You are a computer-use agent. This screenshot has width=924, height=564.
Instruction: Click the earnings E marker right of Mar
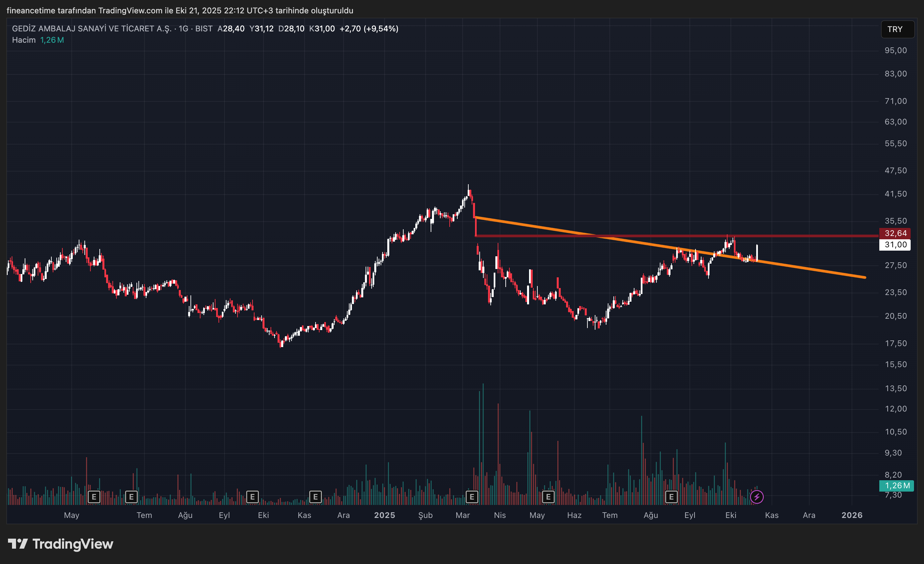(472, 497)
